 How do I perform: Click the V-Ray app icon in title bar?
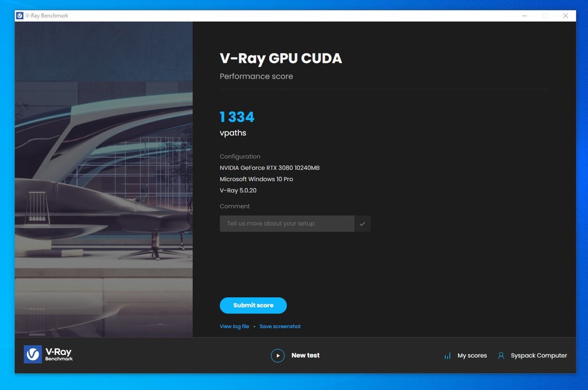(x=20, y=16)
